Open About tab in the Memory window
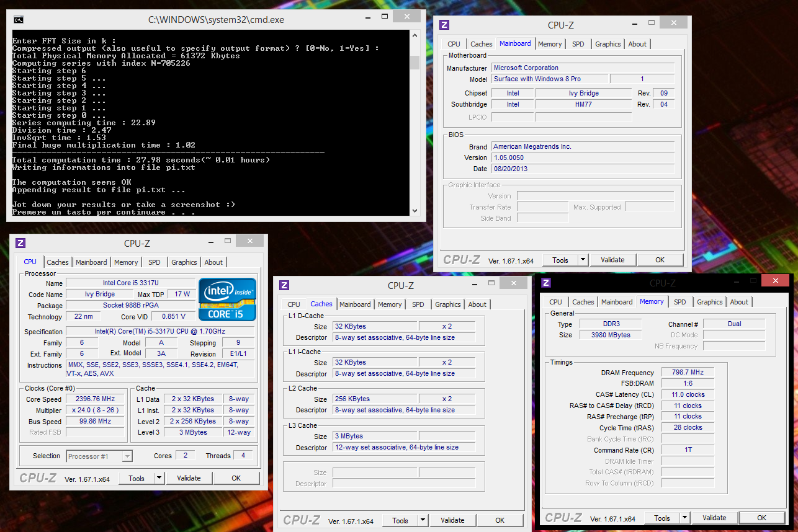This screenshot has width=798, height=532. click(x=738, y=302)
